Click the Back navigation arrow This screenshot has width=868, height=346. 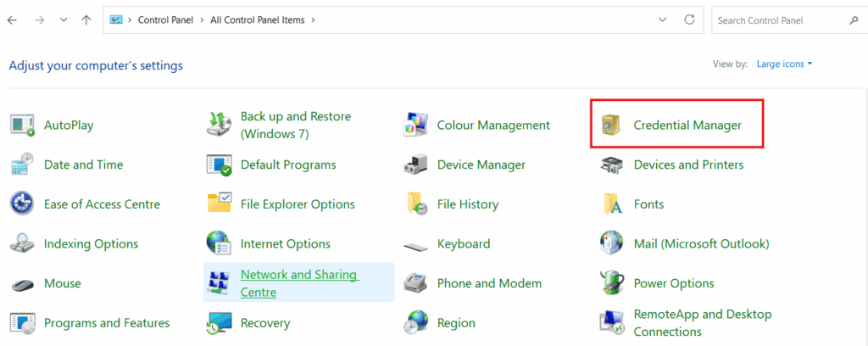click(12, 20)
